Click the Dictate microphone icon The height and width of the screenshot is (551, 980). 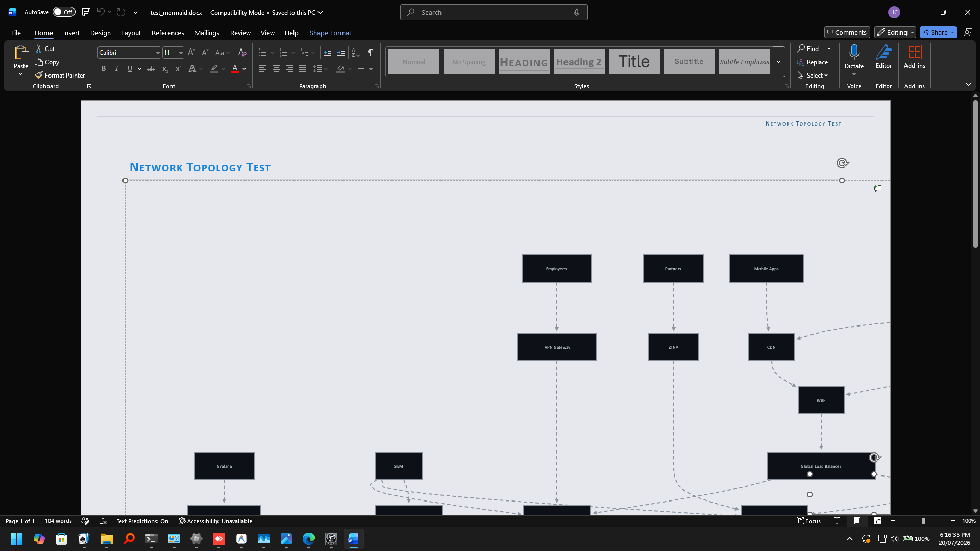tap(854, 53)
